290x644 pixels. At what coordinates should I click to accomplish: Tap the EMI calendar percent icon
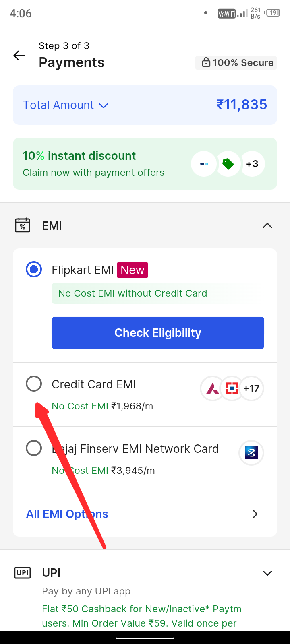(x=23, y=225)
